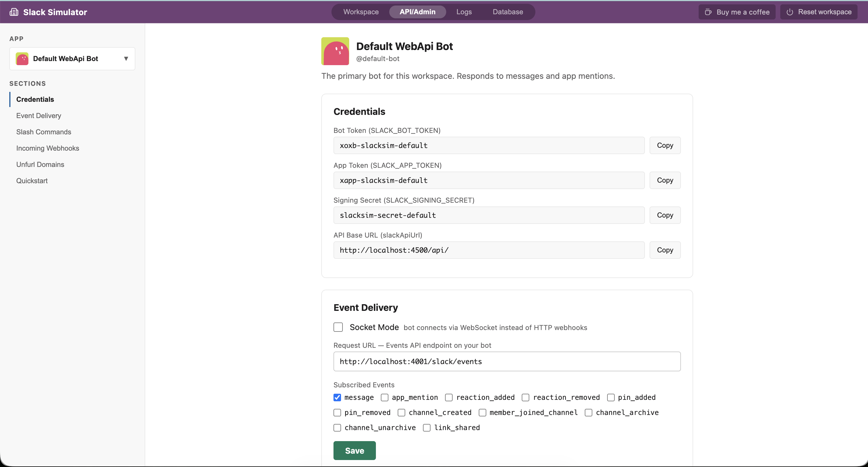Click the App Token (SLACK_APP_TOKEN) label
The image size is (868, 467).
pos(388,165)
